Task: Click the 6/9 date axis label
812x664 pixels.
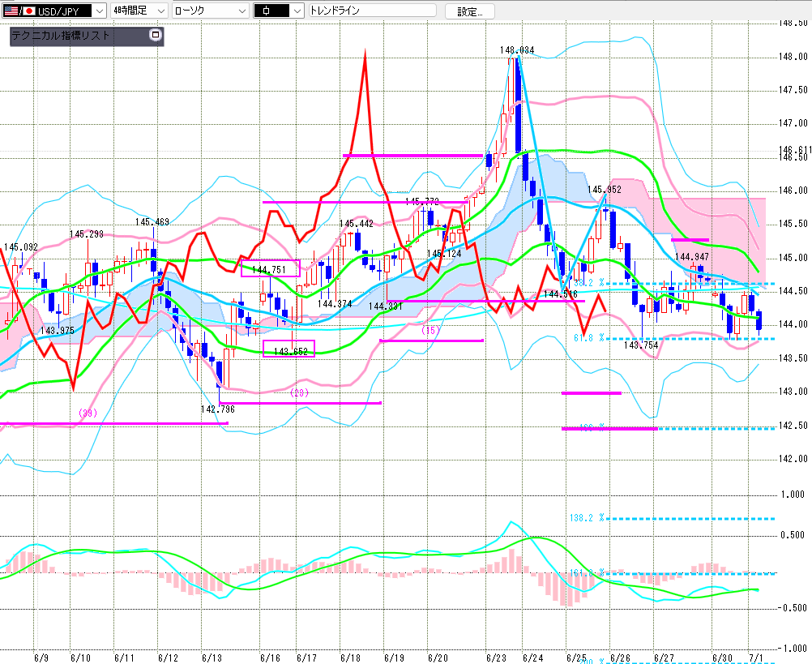Action: click(x=41, y=658)
